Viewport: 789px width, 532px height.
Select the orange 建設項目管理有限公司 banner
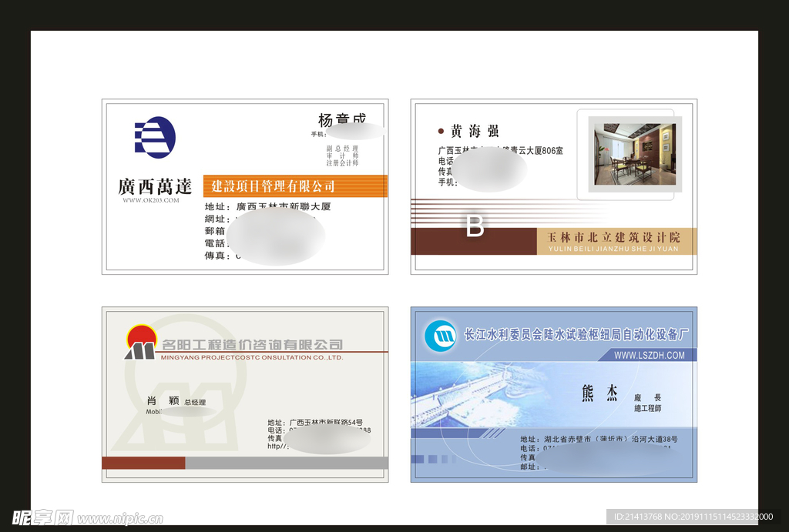tap(295, 186)
